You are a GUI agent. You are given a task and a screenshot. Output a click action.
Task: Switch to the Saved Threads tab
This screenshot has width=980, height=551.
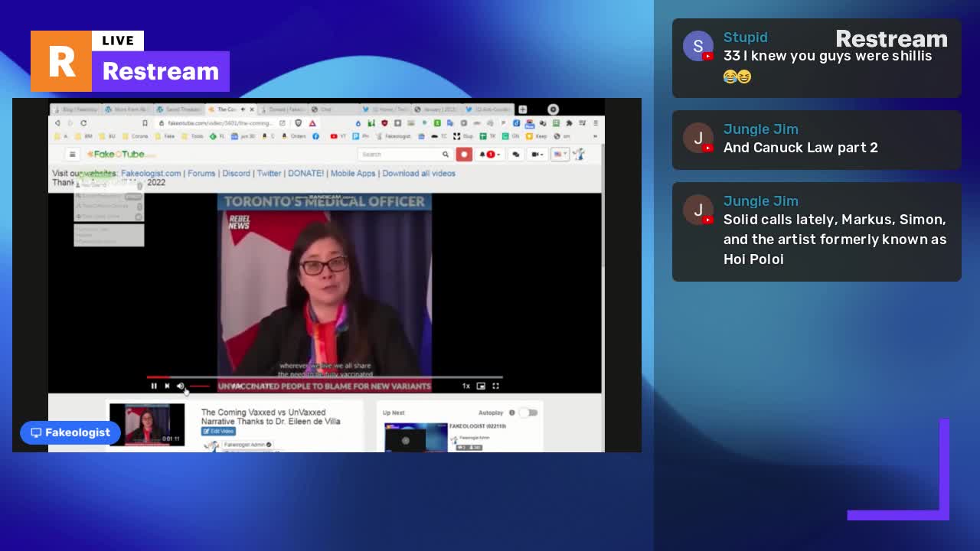(x=181, y=109)
